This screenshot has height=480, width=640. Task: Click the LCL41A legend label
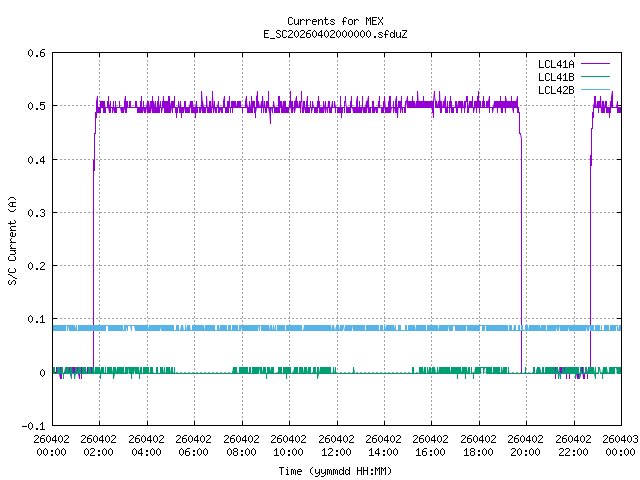(x=555, y=64)
